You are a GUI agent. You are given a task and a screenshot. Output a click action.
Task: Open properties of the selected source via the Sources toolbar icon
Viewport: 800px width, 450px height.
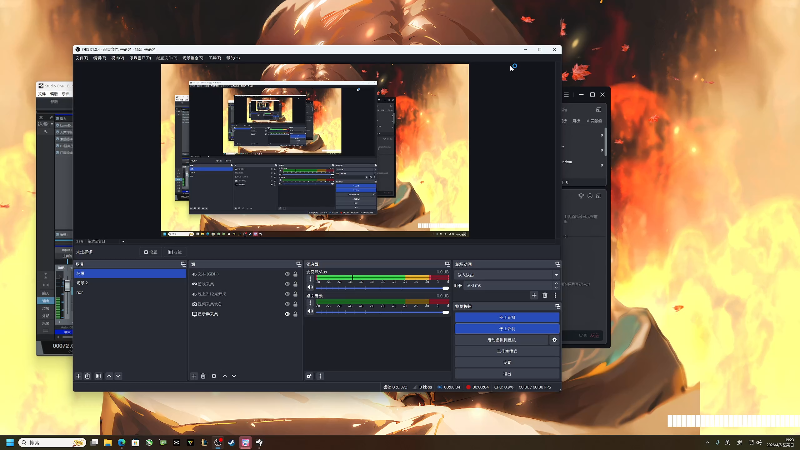[213, 376]
